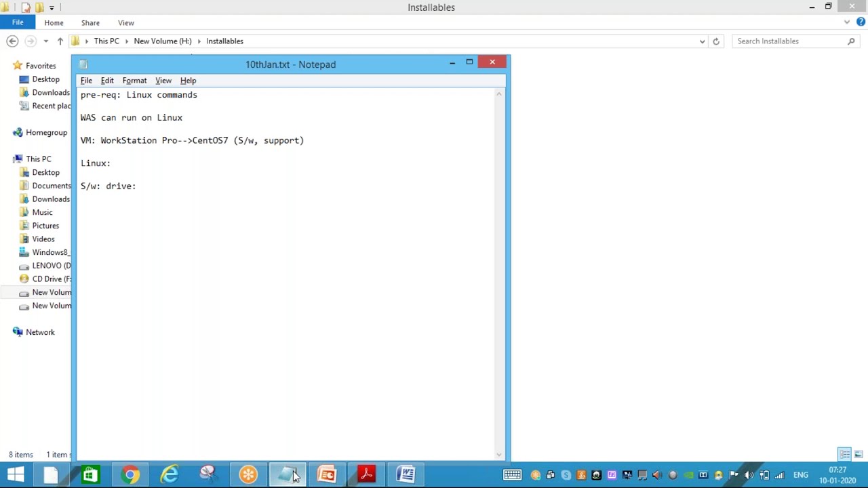Switch to details view layout
The height and width of the screenshot is (488, 868).
click(844, 454)
